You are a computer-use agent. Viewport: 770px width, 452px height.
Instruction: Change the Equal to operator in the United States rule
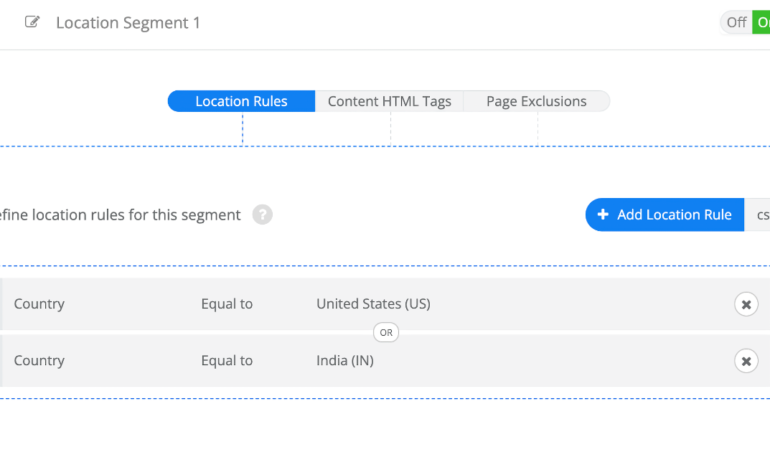[226, 304]
